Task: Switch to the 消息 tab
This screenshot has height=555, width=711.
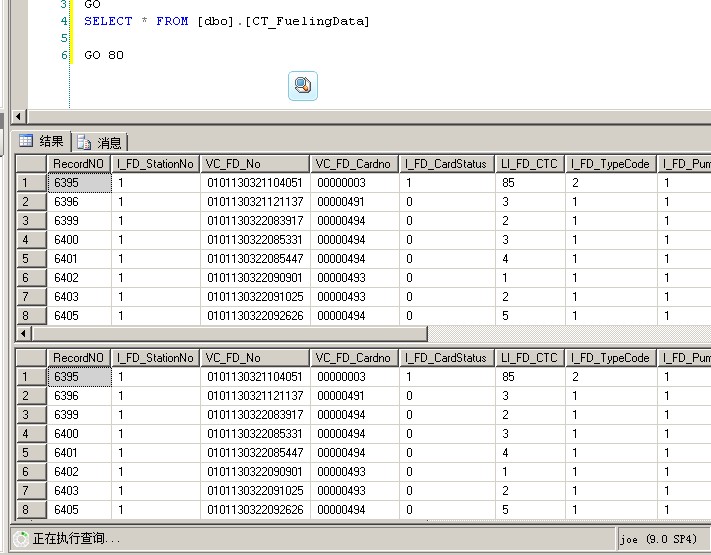Action: pos(99,142)
